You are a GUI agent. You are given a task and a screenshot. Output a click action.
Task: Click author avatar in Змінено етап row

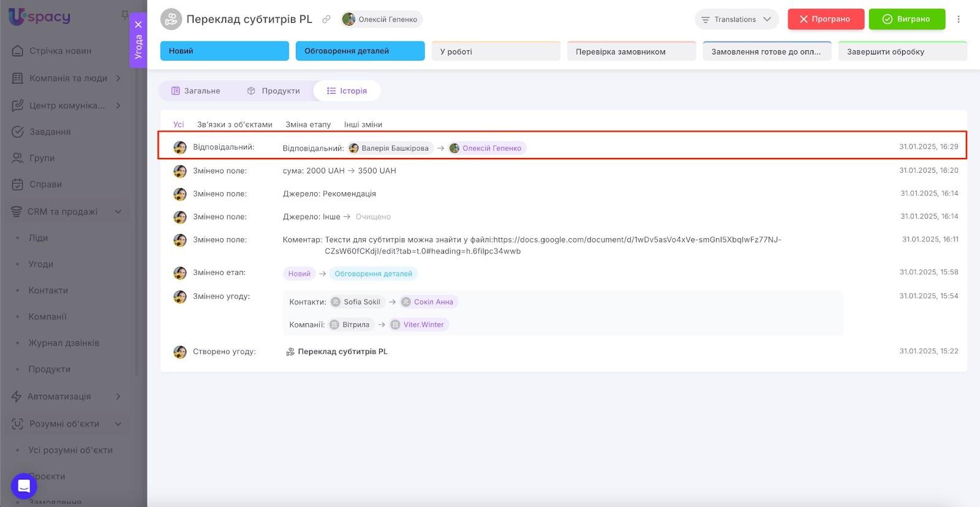(179, 273)
